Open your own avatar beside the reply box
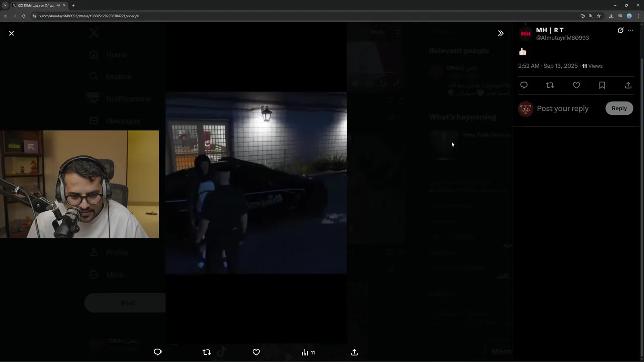644x362 pixels. [x=526, y=109]
